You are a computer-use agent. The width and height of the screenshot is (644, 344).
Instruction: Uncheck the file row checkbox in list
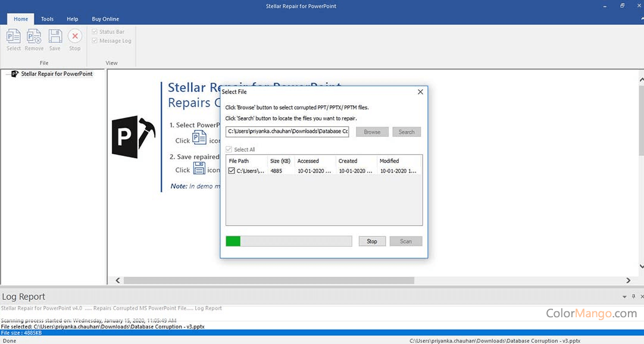pos(232,171)
